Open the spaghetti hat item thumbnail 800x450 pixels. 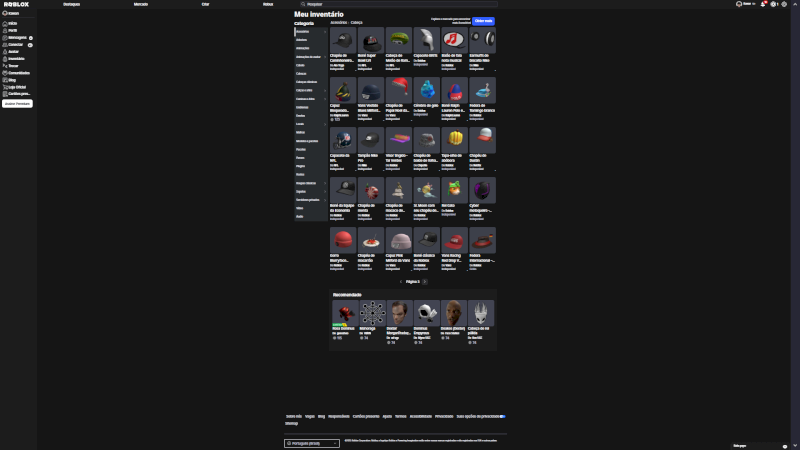pos(370,240)
